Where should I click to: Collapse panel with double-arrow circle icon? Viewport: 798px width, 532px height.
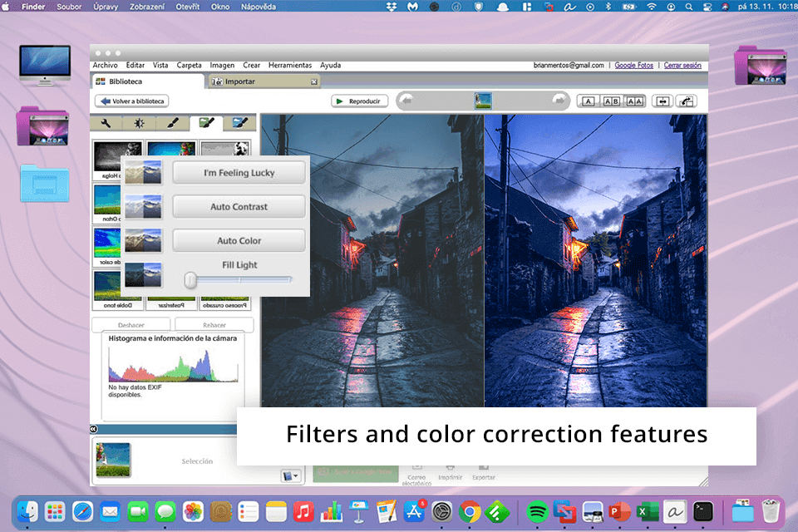[94, 429]
